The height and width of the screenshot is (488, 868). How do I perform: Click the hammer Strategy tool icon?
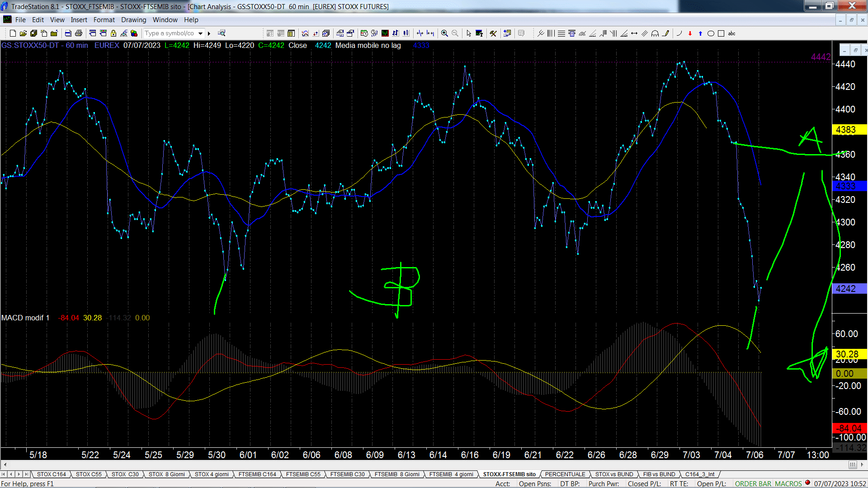tap(493, 33)
